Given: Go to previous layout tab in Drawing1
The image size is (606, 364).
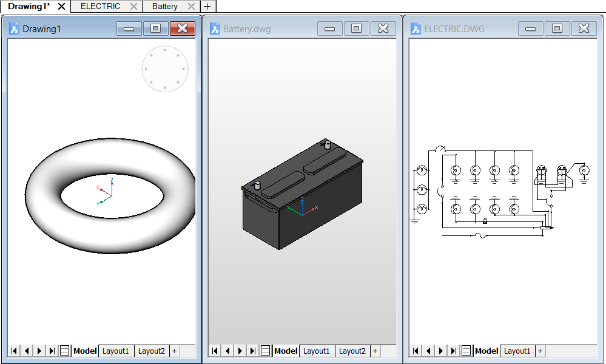Looking at the screenshot, I should tap(27, 351).
